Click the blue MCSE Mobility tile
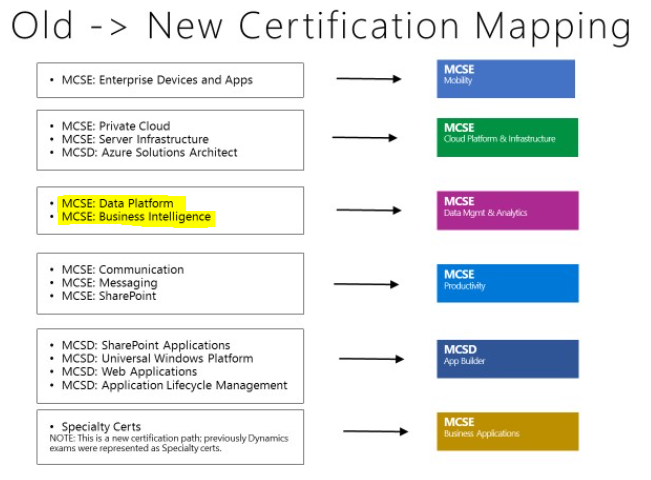Viewport: 651px width, 480px height. [506, 79]
